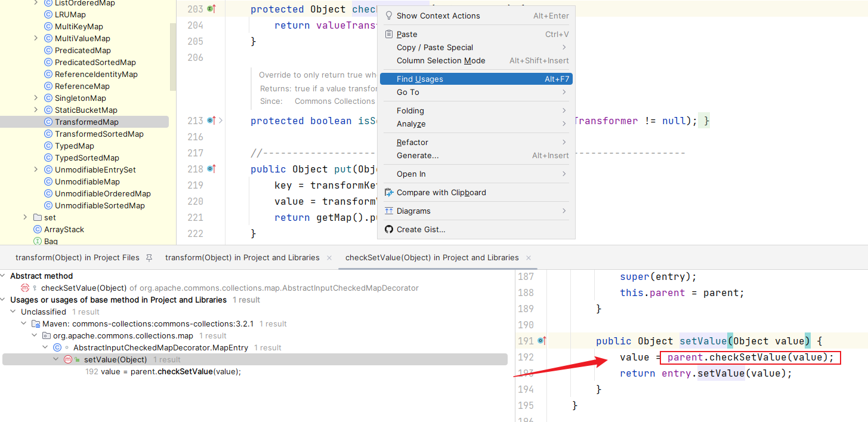
Task: Collapse the Unclassified usages group
Action: (x=13, y=312)
